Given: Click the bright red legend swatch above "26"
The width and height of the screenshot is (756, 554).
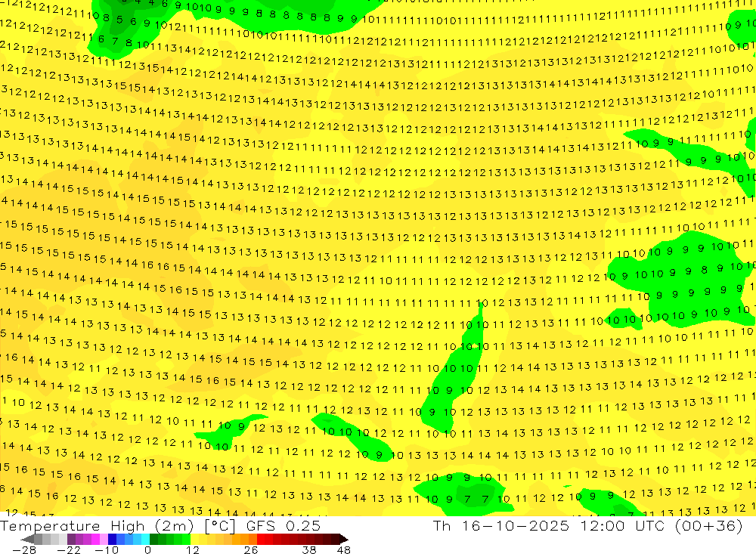Looking at the screenshot, I should pyautogui.click(x=261, y=539).
